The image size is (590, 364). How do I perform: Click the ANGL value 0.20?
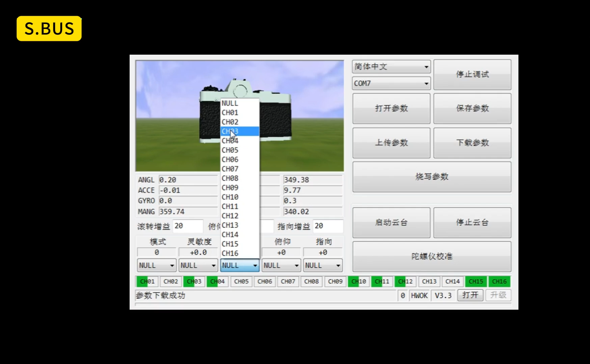click(188, 180)
